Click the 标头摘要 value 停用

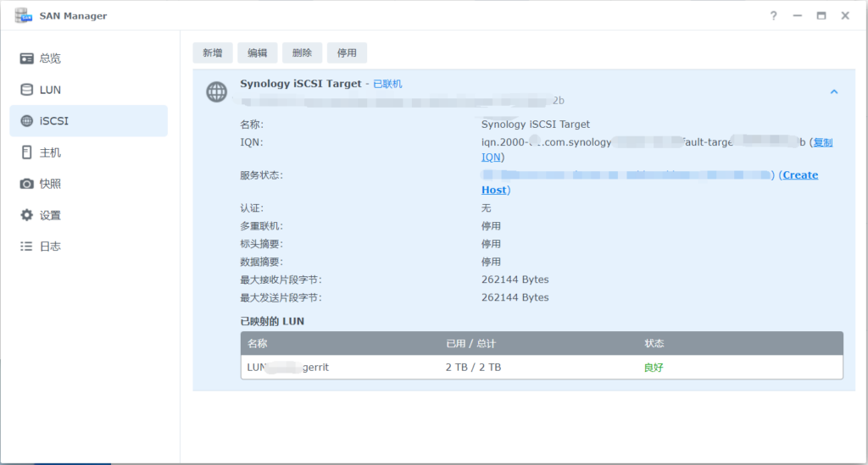[491, 244]
